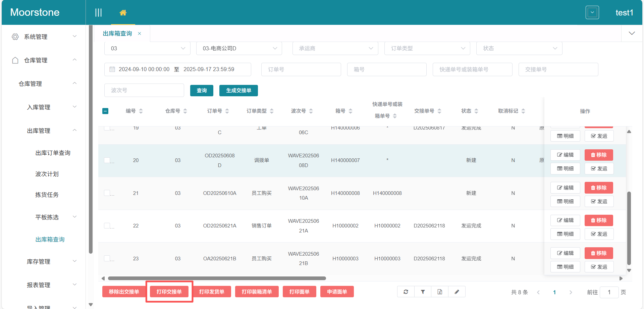This screenshot has width=644, height=309.
Task: Click the horizontal table scrollbar
Action: (217, 278)
